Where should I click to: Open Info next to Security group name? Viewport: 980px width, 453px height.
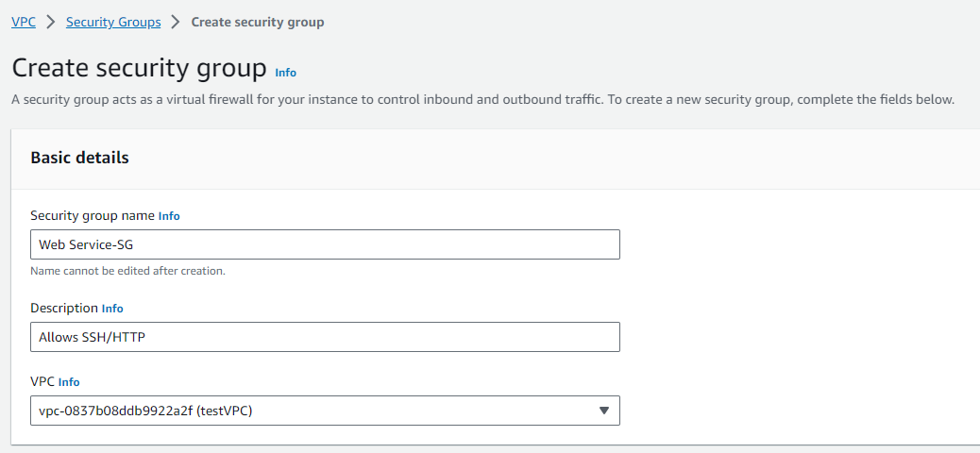[169, 216]
